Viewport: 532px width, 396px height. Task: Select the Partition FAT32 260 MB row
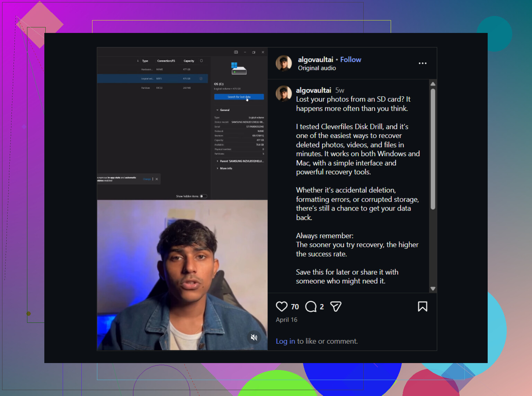(152, 88)
